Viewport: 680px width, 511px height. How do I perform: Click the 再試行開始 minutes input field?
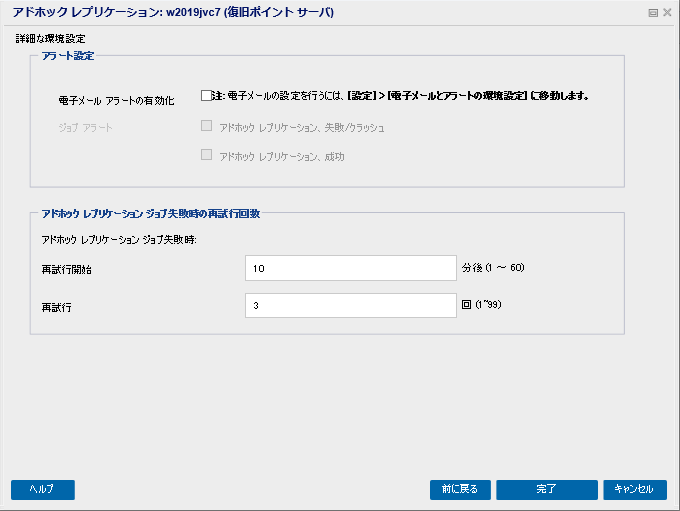(350, 268)
